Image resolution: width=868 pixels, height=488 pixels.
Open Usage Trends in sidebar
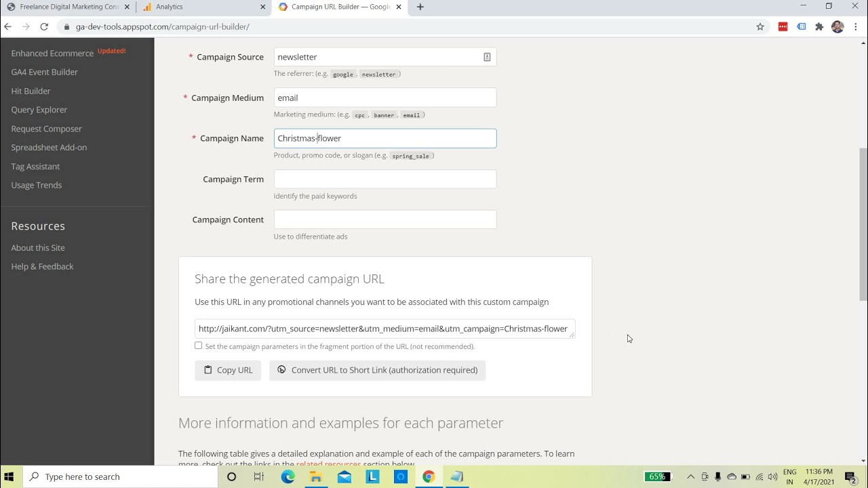pos(36,185)
